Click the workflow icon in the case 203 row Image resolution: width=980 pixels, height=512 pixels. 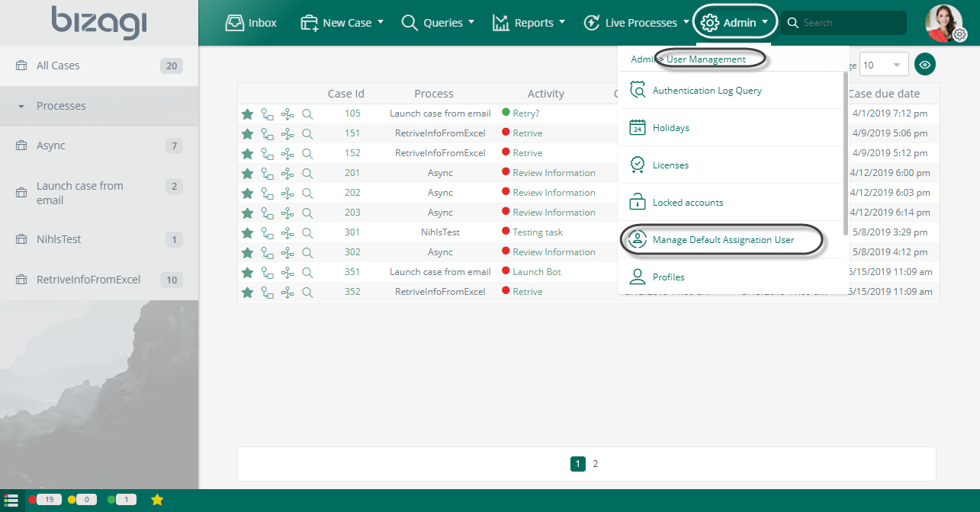pos(267,213)
